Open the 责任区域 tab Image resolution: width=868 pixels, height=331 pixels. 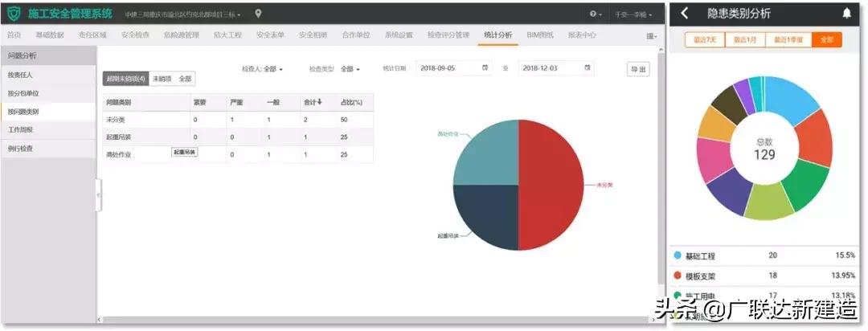(92, 35)
